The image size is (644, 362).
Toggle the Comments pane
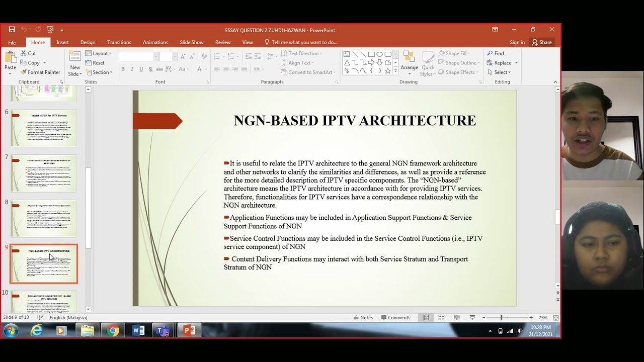pos(396,318)
